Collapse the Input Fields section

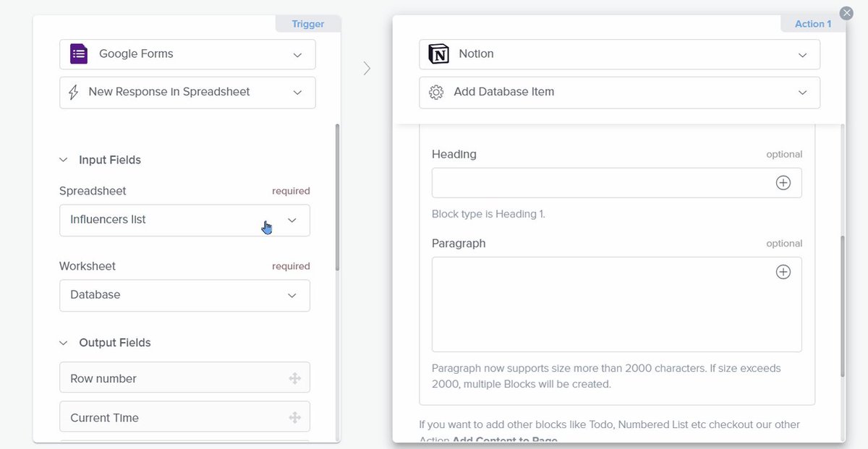64,160
